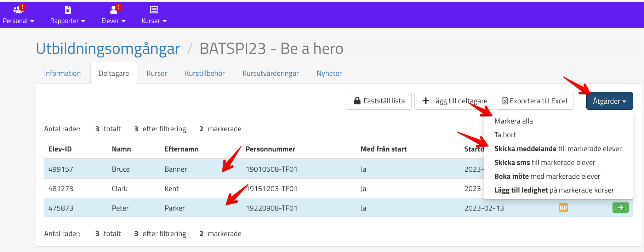This screenshot has height=252, width=644.
Task: Click Lägg till deltagare button
Action: (x=454, y=101)
